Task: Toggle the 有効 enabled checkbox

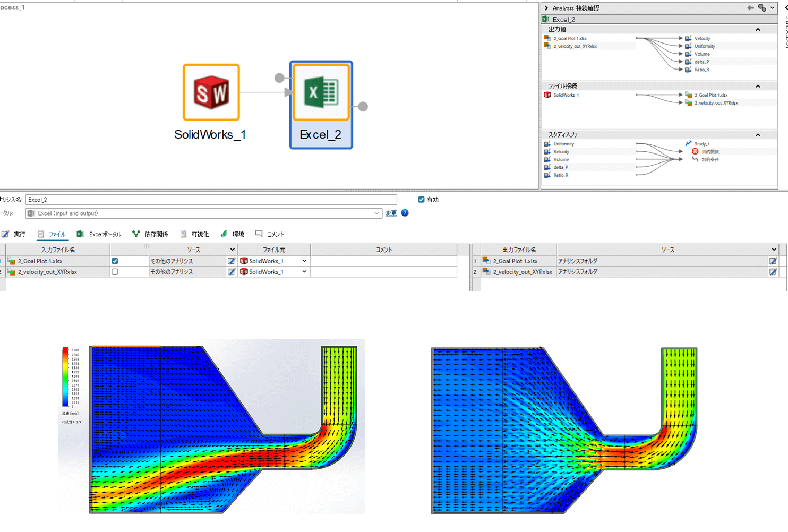Action: pos(421,200)
